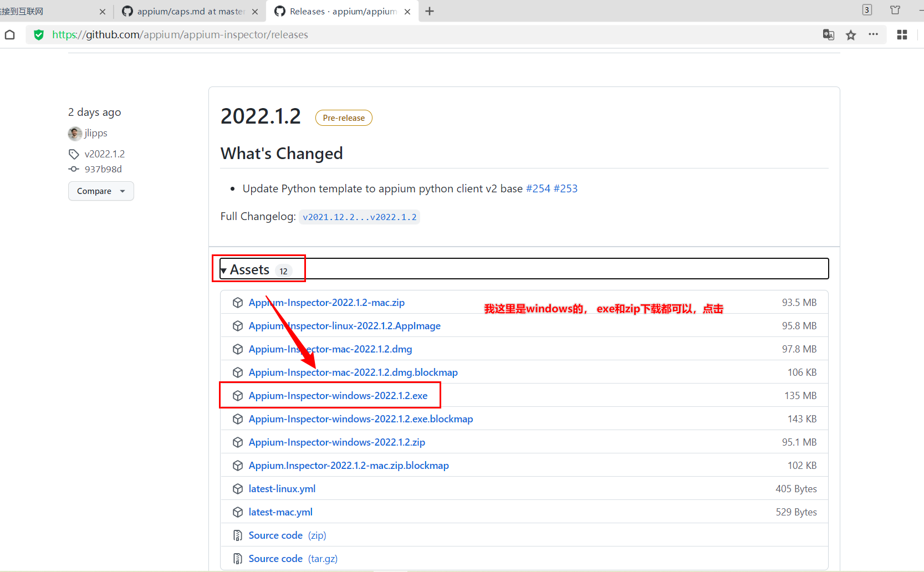The height and width of the screenshot is (572, 924).
Task: Switch to the appium/caps.md at master tab
Action: tap(190, 11)
